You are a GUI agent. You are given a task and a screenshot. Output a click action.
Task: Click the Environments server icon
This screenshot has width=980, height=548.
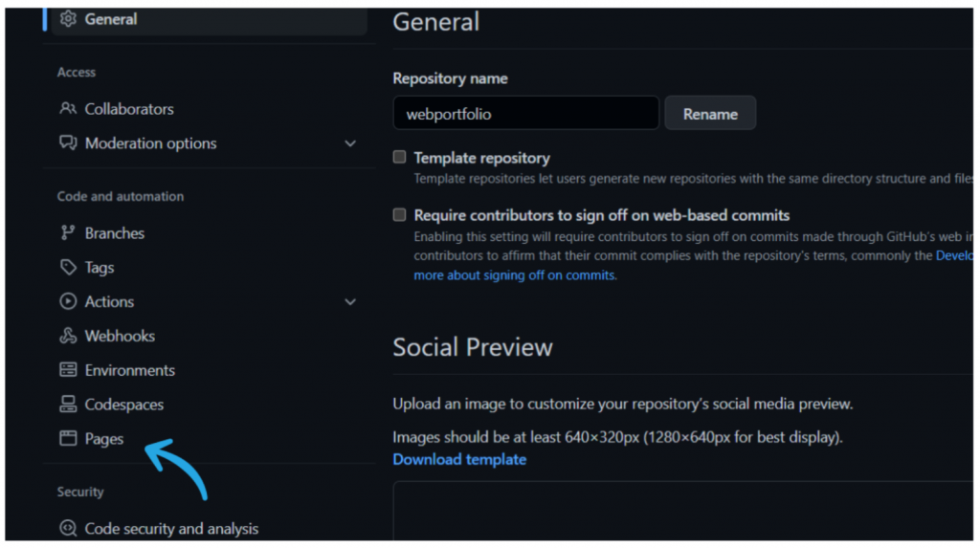point(68,370)
